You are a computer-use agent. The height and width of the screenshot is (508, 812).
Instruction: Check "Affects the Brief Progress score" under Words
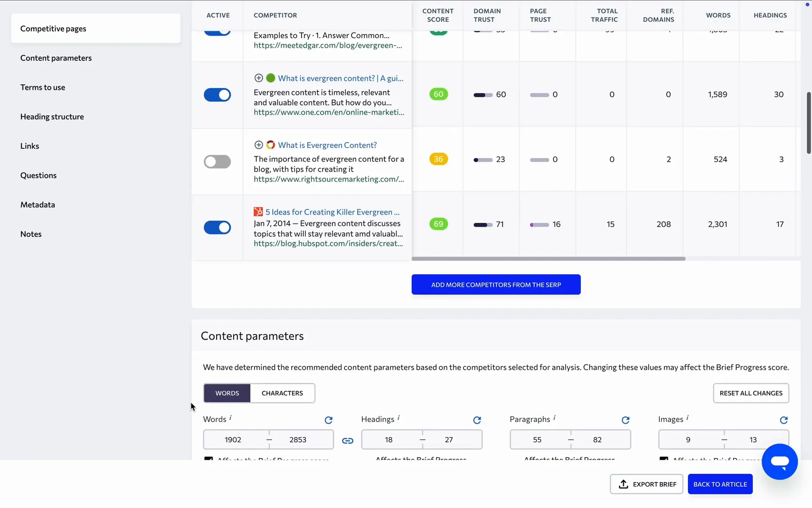coord(208,459)
